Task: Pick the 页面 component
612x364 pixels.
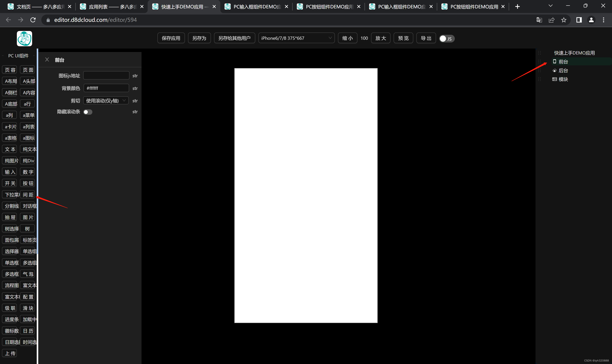Action: [28, 70]
